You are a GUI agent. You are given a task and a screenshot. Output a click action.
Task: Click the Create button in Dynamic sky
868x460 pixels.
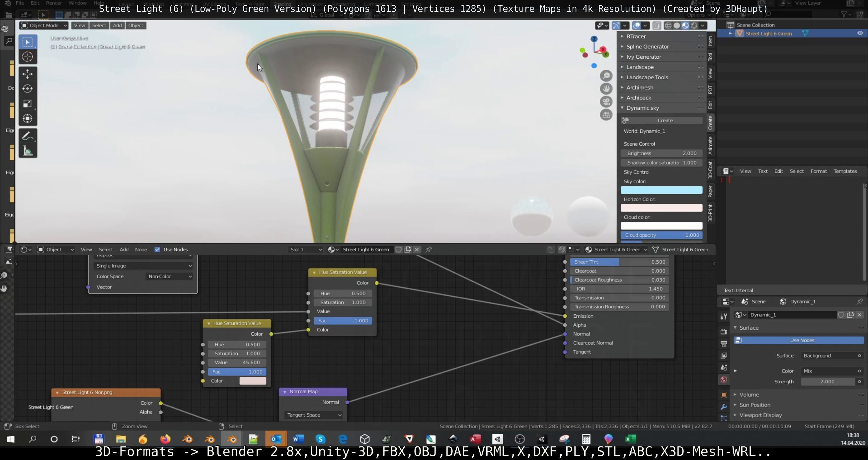[665, 121]
